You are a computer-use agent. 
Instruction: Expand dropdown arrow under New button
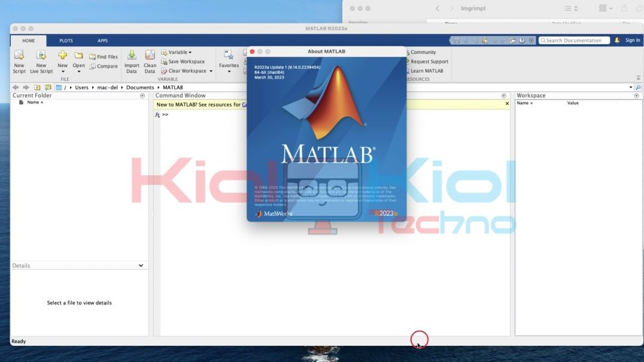63,71
